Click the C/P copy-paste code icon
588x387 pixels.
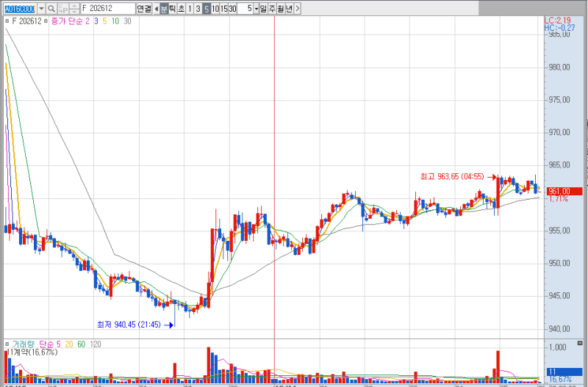(63, 8)
